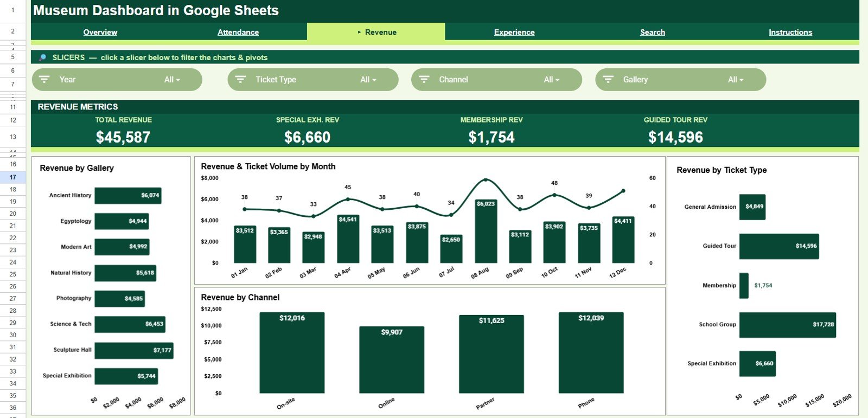Click the 01 Jan $3,512 month bar
This screenshot has height=418, width=868.
pos(245,245)
